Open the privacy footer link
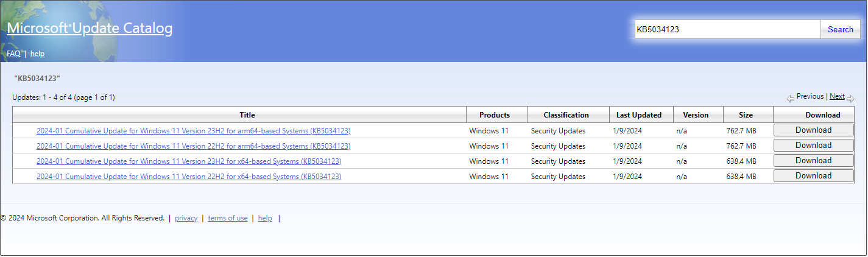Image resolution: width=868 pixels, height=257 pixels. [x=186, y=218]
